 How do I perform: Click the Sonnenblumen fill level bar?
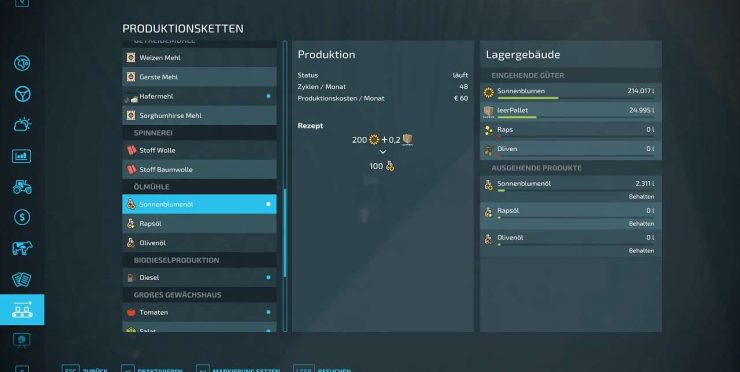coord(575,98)
